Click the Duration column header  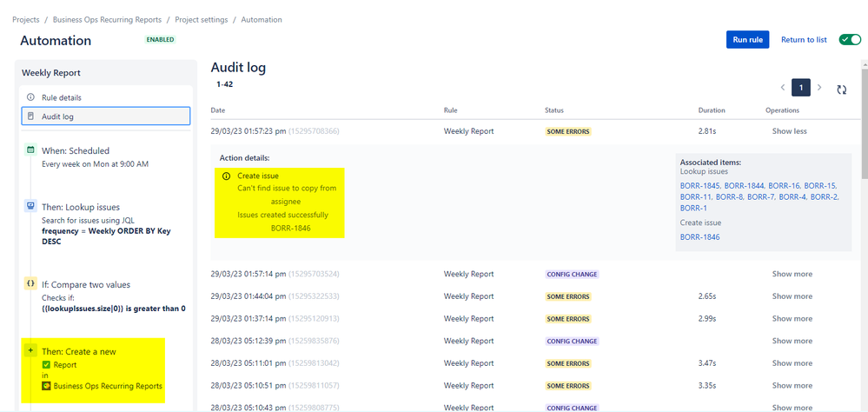click(x=712, y=110)
